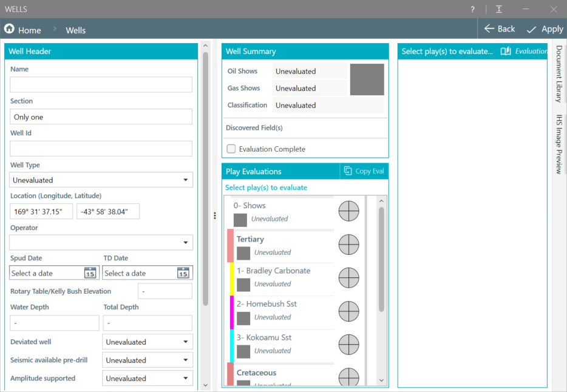Tick the Evaluation Complete checkbox
The width and height of the screenshot is (567, 392).
coord(231,149)
